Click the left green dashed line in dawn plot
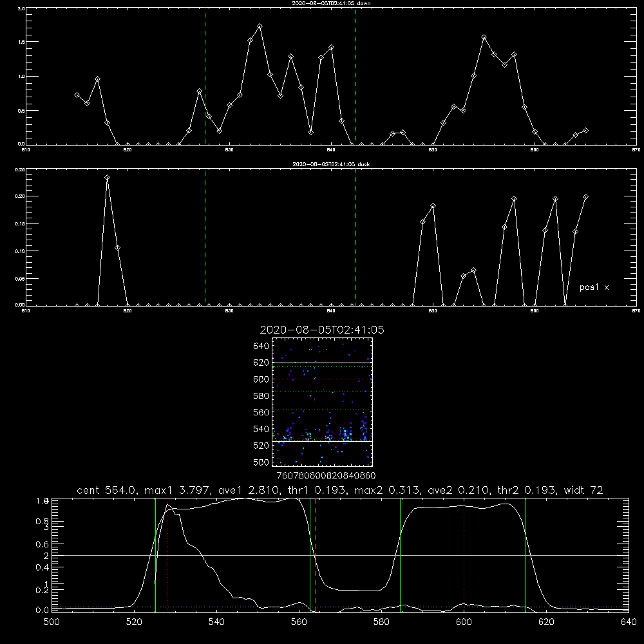644x644 pixels. 205,77
